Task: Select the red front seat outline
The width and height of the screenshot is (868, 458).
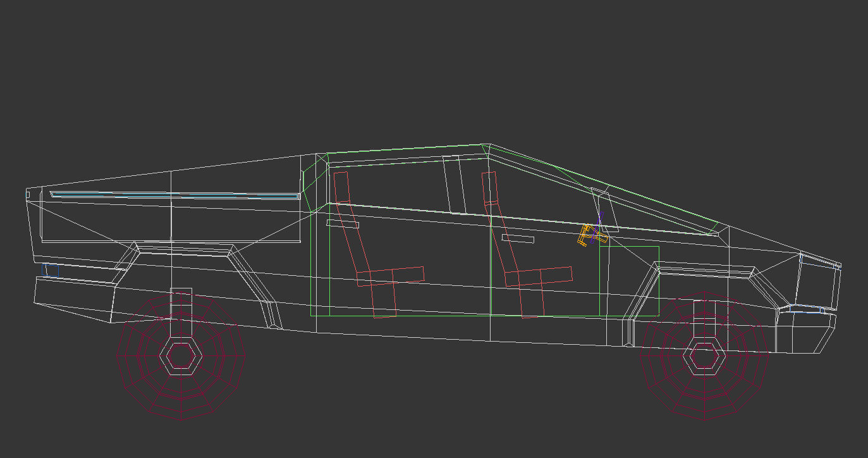Action: pos(527,244)
